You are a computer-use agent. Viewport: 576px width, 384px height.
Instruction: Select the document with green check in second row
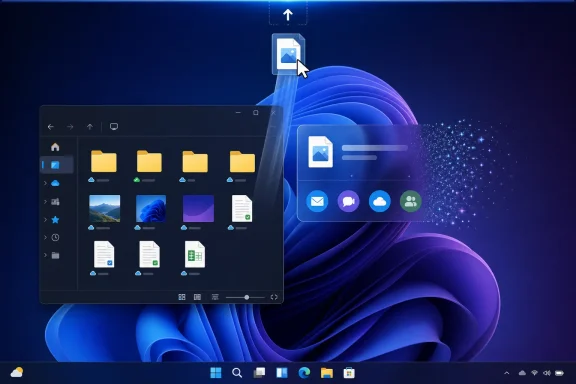(x=242, y=208)
